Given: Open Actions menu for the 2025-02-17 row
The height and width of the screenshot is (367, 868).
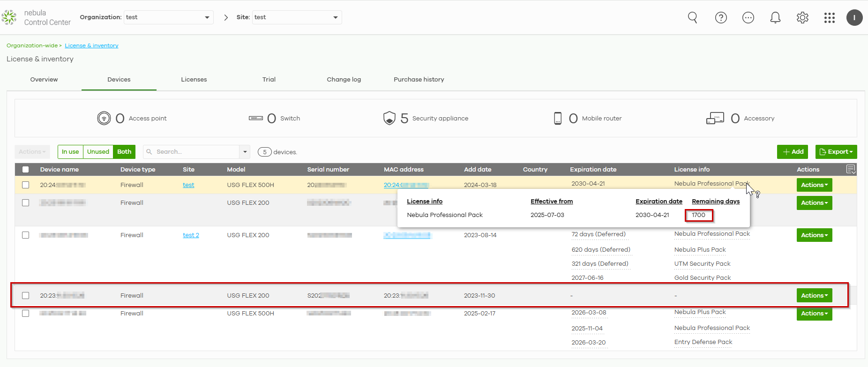Looking at the screenshot, I should tap(814, 314).
